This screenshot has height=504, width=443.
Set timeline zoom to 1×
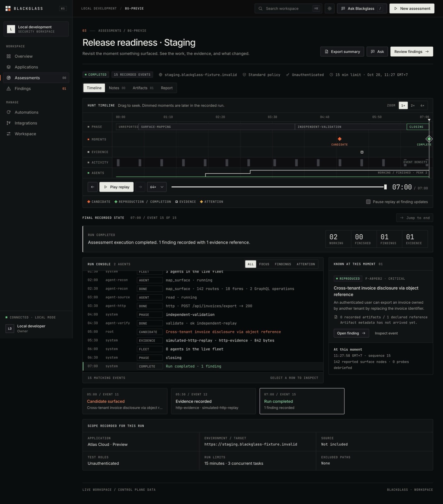(x=403, y=106)
